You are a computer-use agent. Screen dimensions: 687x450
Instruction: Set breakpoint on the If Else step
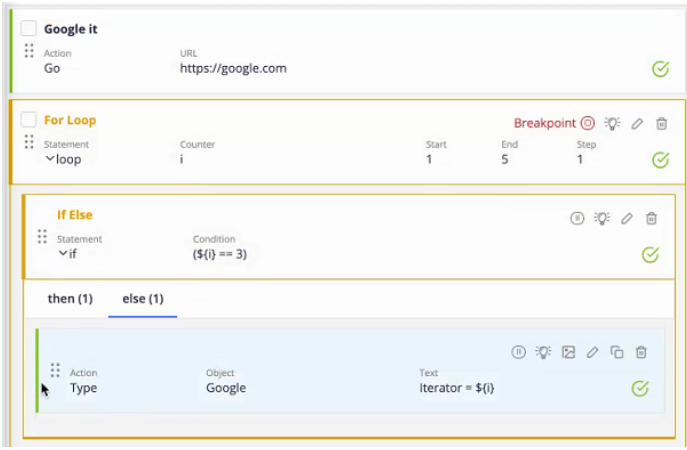click(x=577, y=218)
